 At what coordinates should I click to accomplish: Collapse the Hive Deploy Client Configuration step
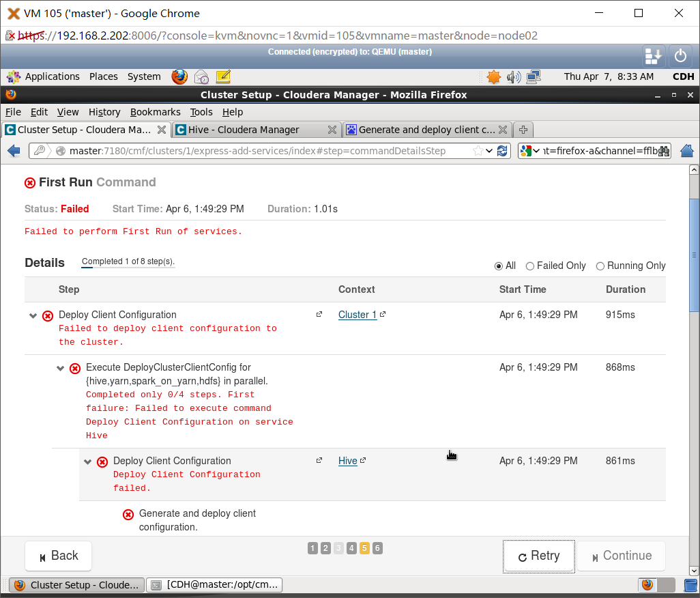(x=87, y=461)
